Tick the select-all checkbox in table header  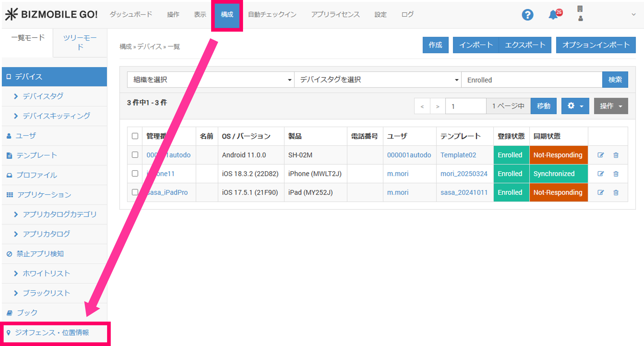[135, 136]
